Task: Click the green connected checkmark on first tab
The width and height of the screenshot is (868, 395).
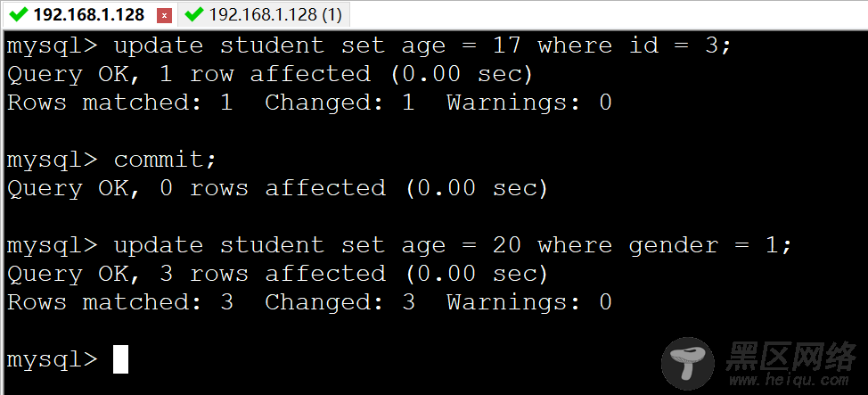Action: pyautogui.click(x=20, y=14)
